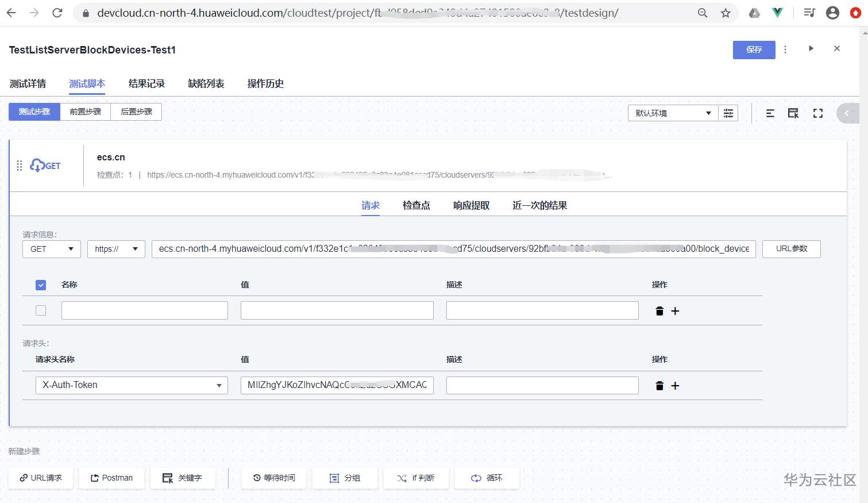Image resolution: width=868 pixels, height=503 pixels.
Task: Add a new request parameter row
Action: click(676, 311)
